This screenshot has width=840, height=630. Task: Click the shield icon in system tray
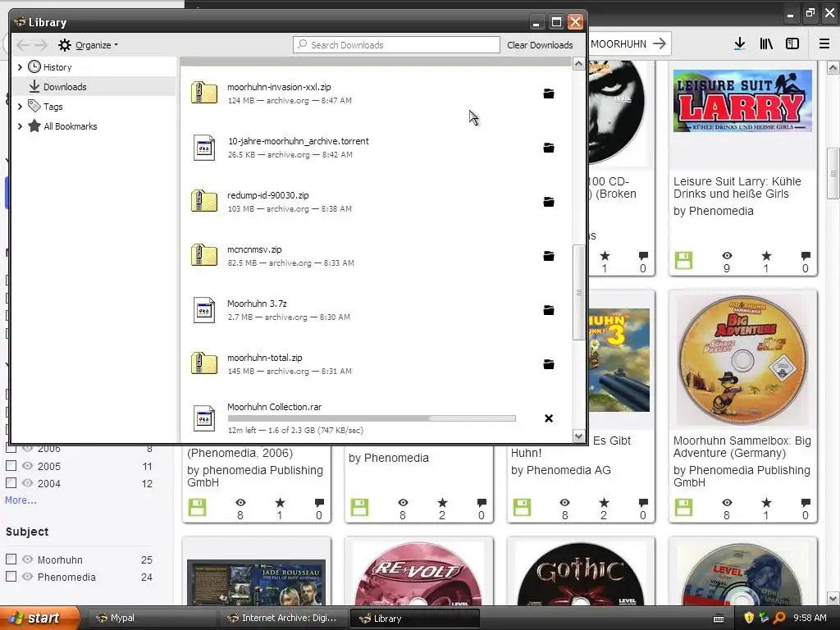pos(749,619)
